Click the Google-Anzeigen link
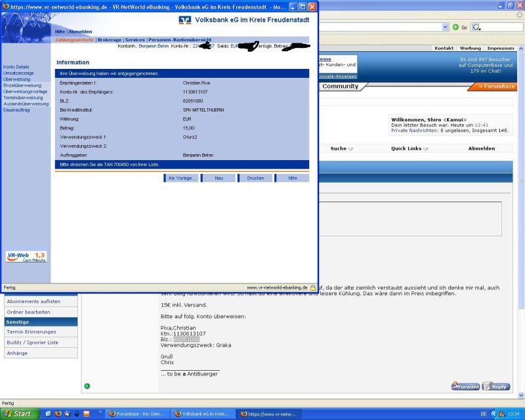Viewport: 525px width, 420px height. click(337, 76)
